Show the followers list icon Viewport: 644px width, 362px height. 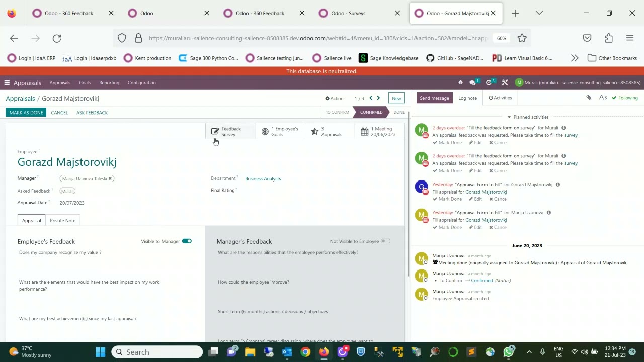point(603,98)
